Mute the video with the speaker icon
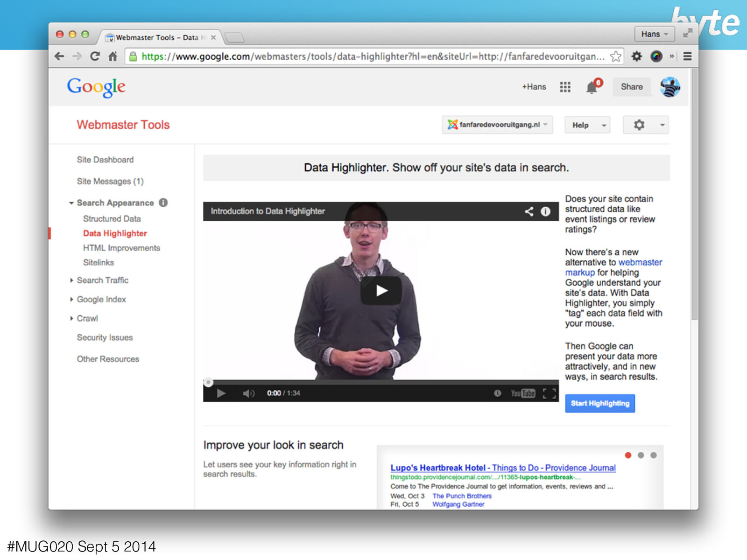This screenshot has height=560, width=747. 248,393
